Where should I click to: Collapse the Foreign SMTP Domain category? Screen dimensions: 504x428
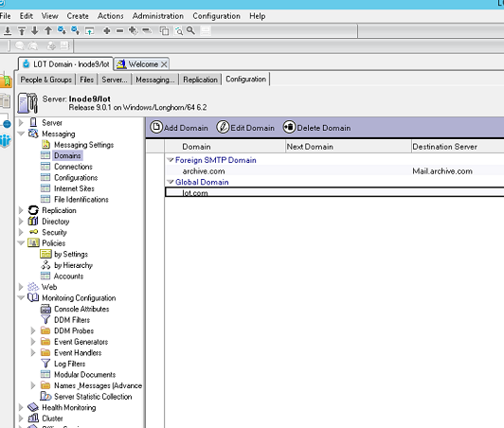tap(171, 160)
